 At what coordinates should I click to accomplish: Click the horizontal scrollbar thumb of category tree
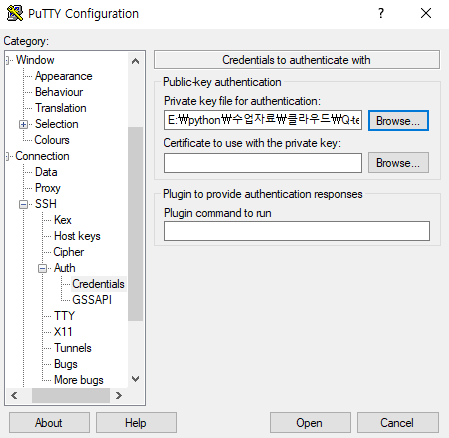[x=71, y=396]
